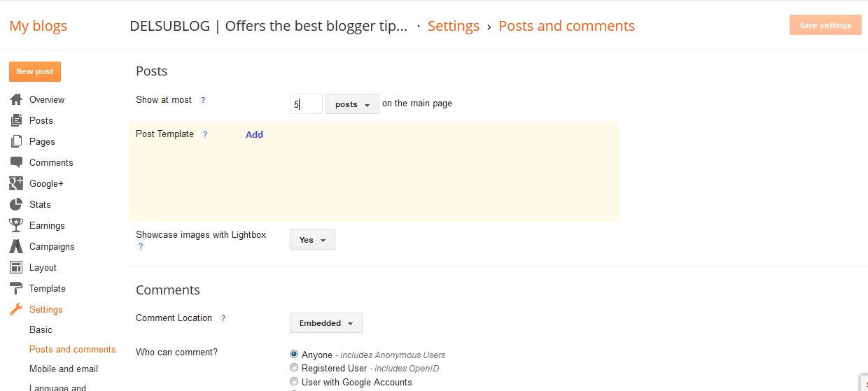Click Add link for Post Template
The height and width of the screenshot is (391, 868).
pos(254,134)
